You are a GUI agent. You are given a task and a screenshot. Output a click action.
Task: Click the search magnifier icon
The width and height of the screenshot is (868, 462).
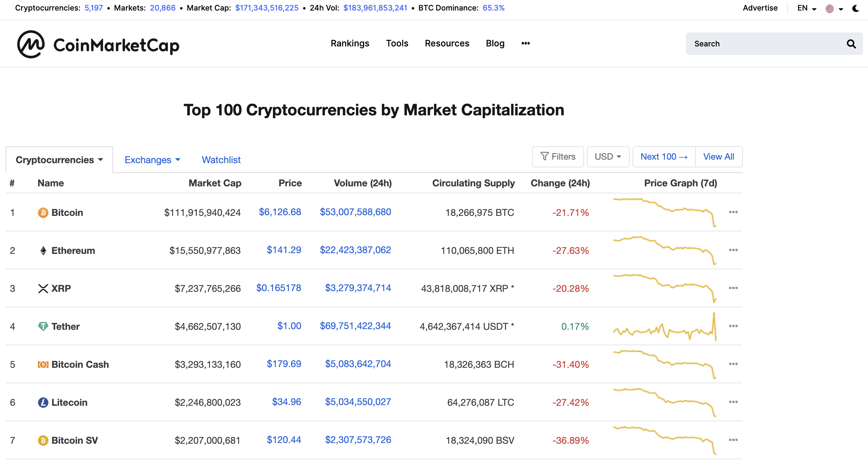(x=851, y=44)
